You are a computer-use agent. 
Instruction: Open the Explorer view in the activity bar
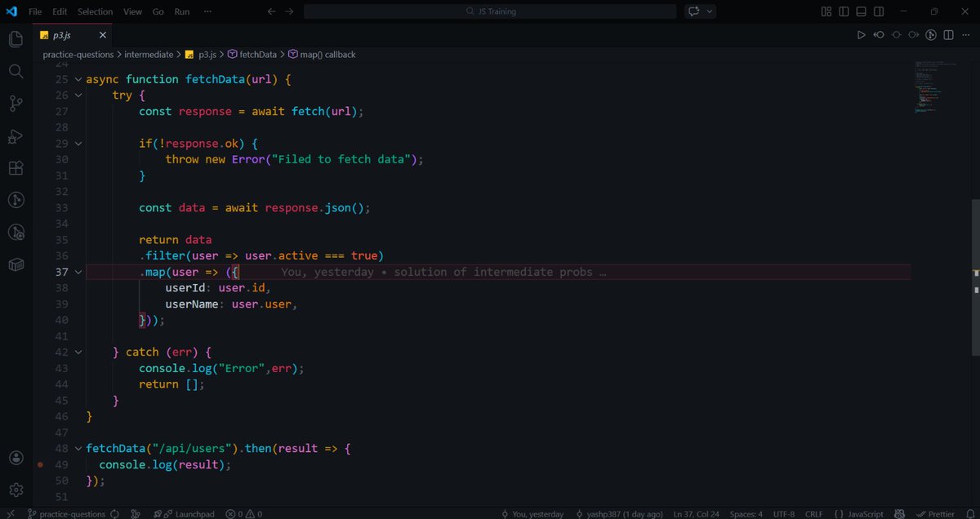16,39
